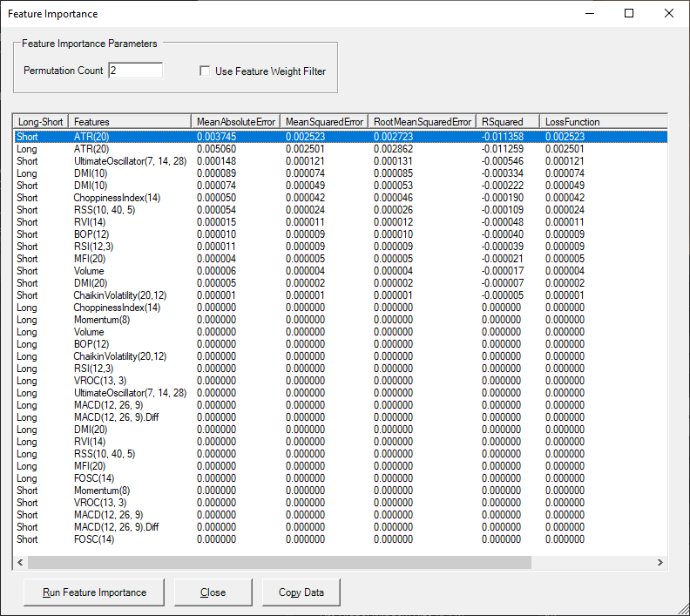
Task: Enable Use Feature Weight Filter checkbox
Action: point(205,71)
